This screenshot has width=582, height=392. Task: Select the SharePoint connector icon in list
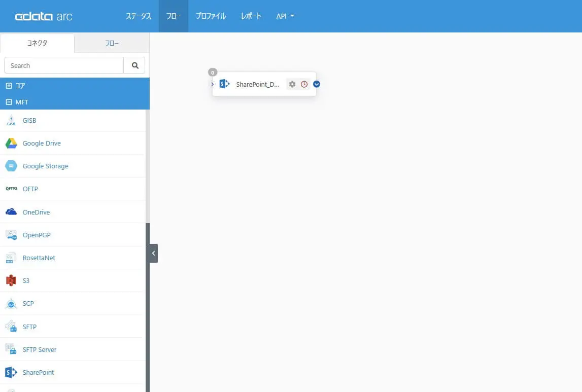[x=11, y=372]
